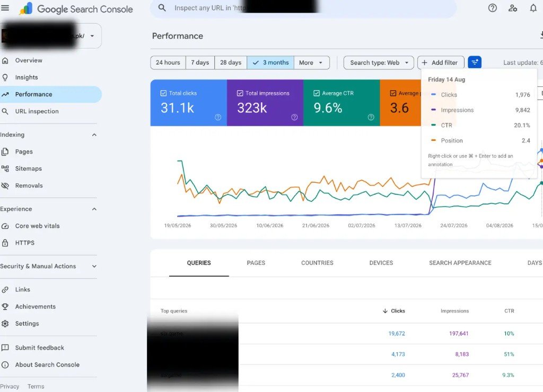Click the Overview home icon
The width and height of the screenshot is (543, 392).
click(x=5, y=60)
